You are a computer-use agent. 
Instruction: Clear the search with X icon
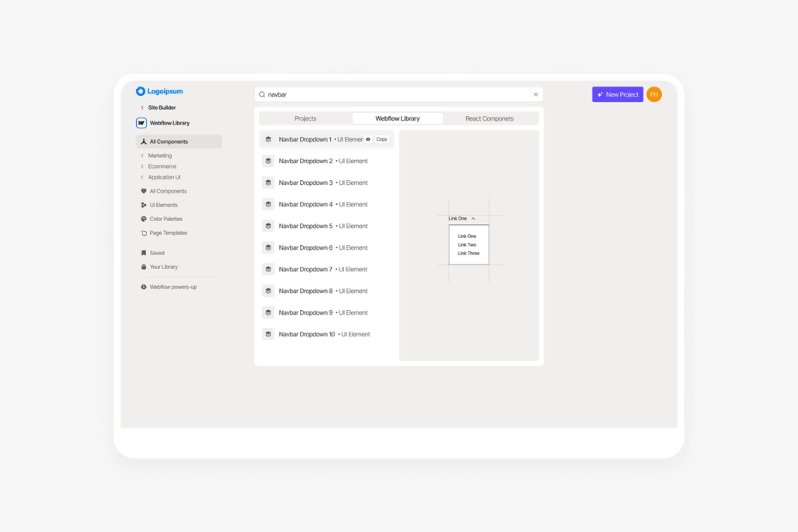click(535, 94)
